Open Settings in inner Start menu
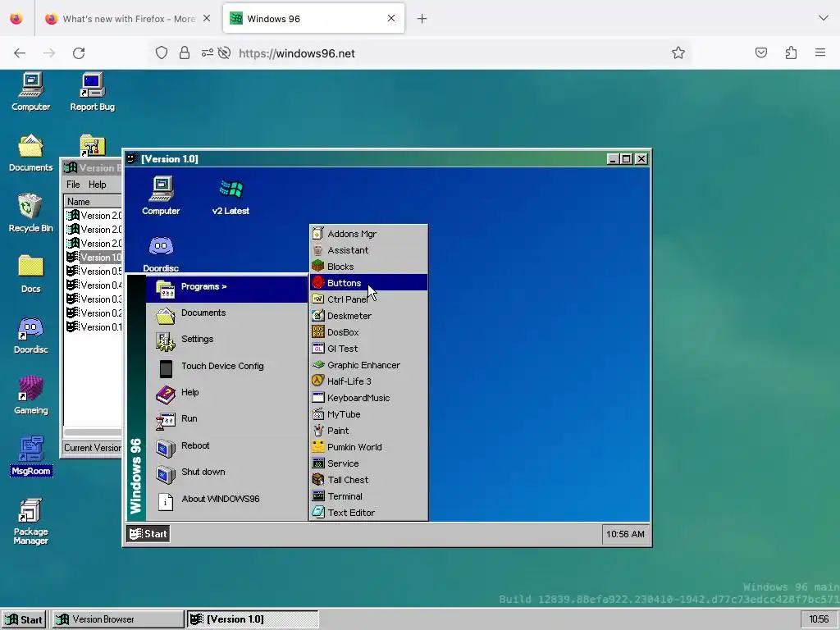The height and width of the screenshot is (630, 840). click(227, 341)
